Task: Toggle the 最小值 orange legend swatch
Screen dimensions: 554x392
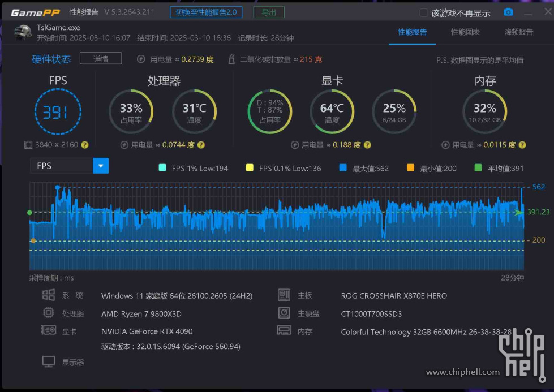Action: 411,168
